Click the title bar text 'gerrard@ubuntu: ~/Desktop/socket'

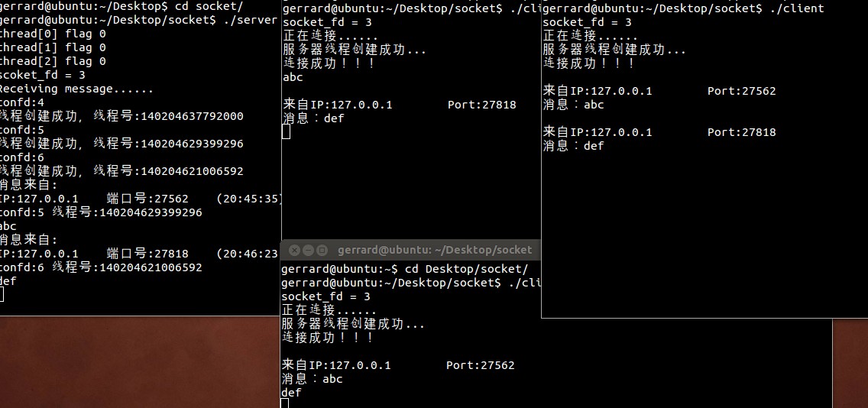pos(435,251)
